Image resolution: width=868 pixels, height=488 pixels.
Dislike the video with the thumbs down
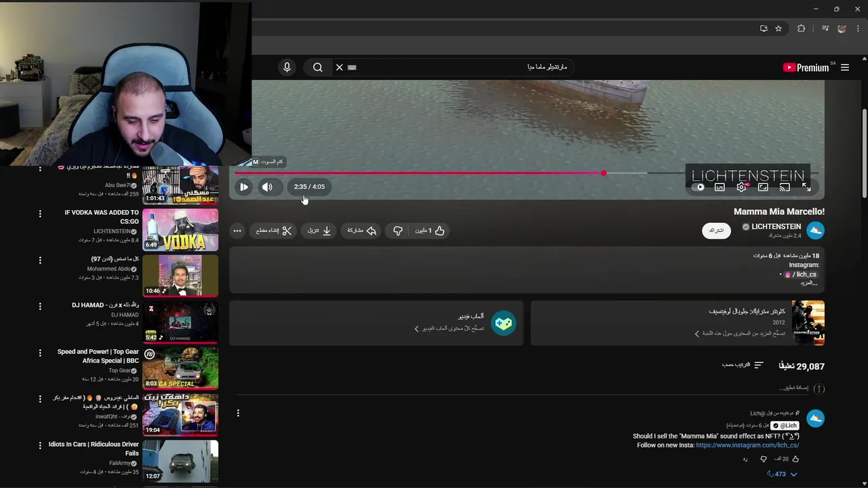coord(398,230)
